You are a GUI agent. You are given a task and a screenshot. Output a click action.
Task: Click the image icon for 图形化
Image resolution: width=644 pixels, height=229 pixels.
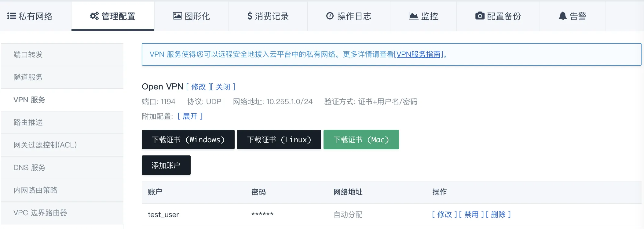click(178, 16)
